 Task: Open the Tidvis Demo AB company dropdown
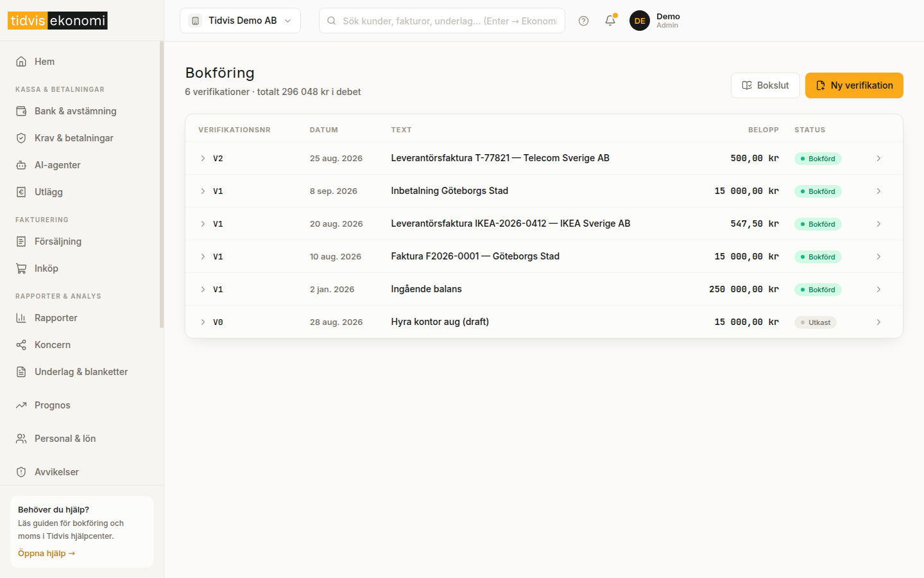click(240, 21)
